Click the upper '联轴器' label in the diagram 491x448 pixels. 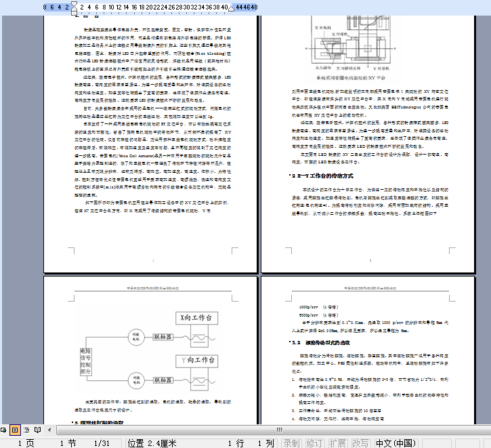tap(163, 337)
